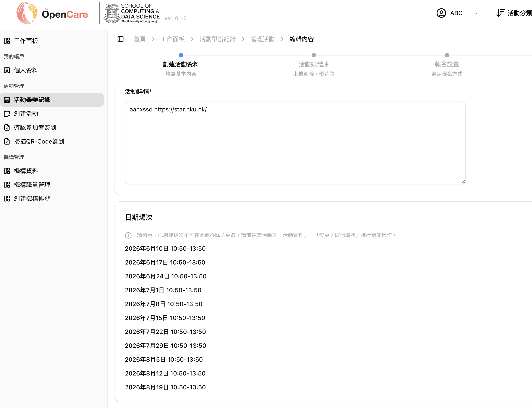Click session 2026年6月10日 10:50-13:50
Viewport: 532px width, 408px height.
tap(165, 248)
